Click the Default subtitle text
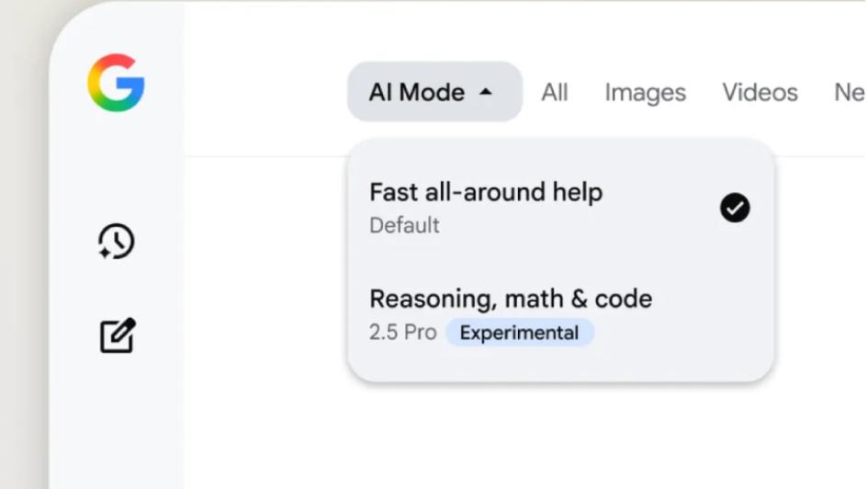 (404, 225)
